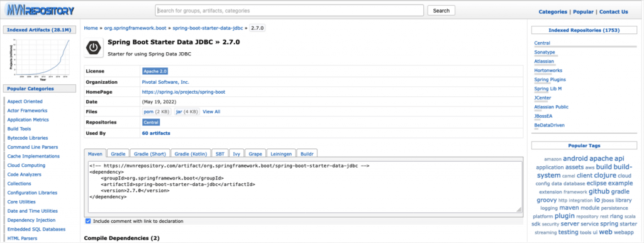Grab the Maven snippet textarea resize handle
The width and height of the screenshot is (644, 243).
coord(519,209)
